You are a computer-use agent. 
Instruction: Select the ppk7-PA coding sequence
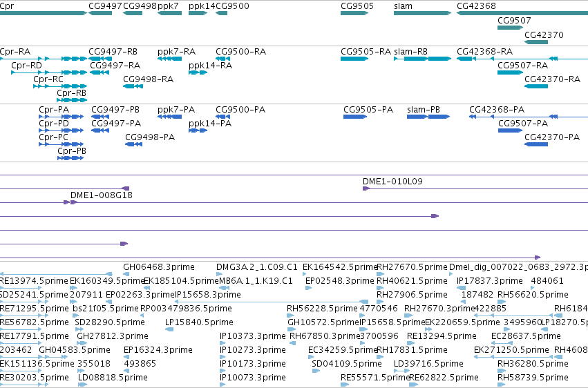(169, 117)
